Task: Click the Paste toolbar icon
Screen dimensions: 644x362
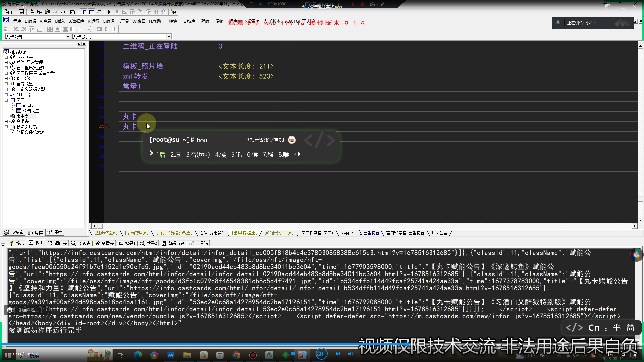Action: pyautogui.click(x=47, y=12)
